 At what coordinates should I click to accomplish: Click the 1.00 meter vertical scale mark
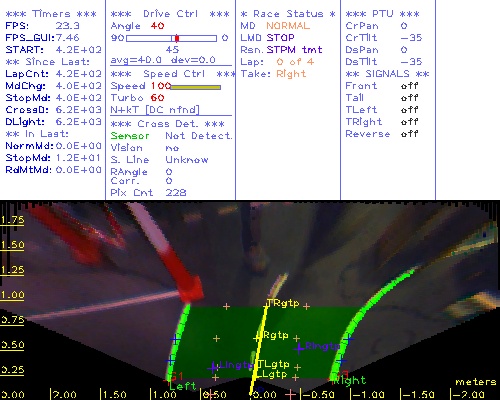click(12, 295)
